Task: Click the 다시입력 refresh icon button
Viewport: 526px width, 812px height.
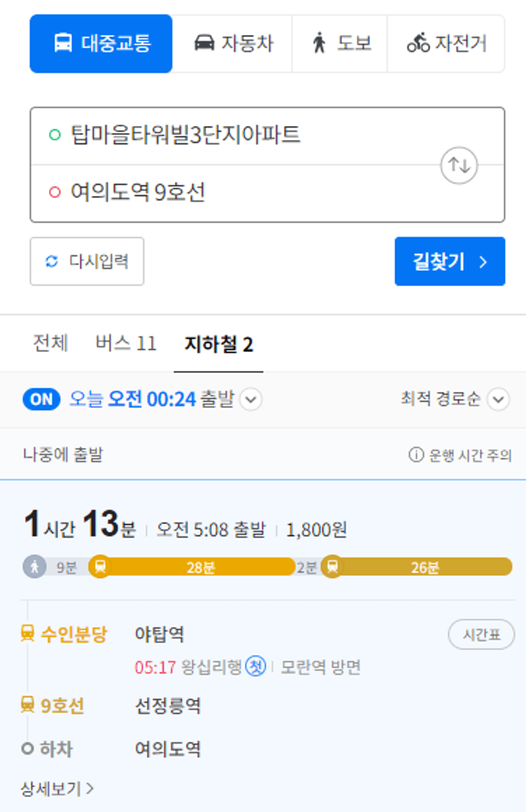Action: pos(87,262)
